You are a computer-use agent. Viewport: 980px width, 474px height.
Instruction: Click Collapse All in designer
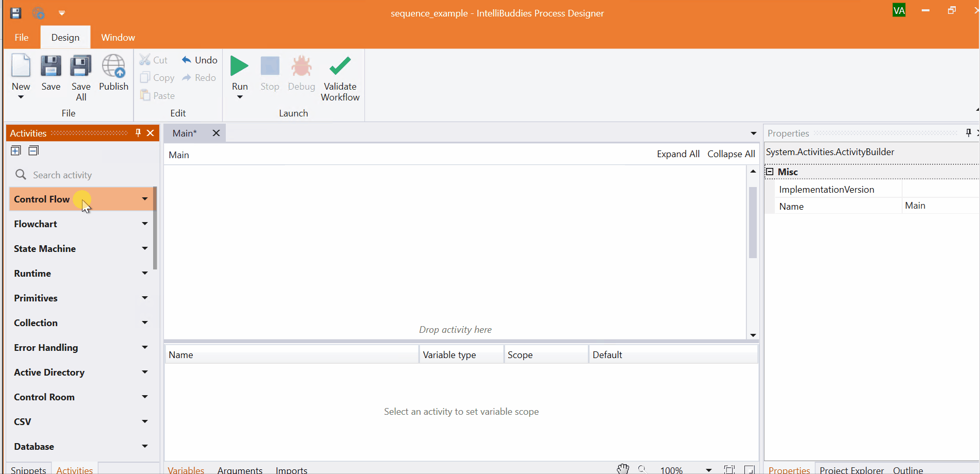[x=731, y=154]
